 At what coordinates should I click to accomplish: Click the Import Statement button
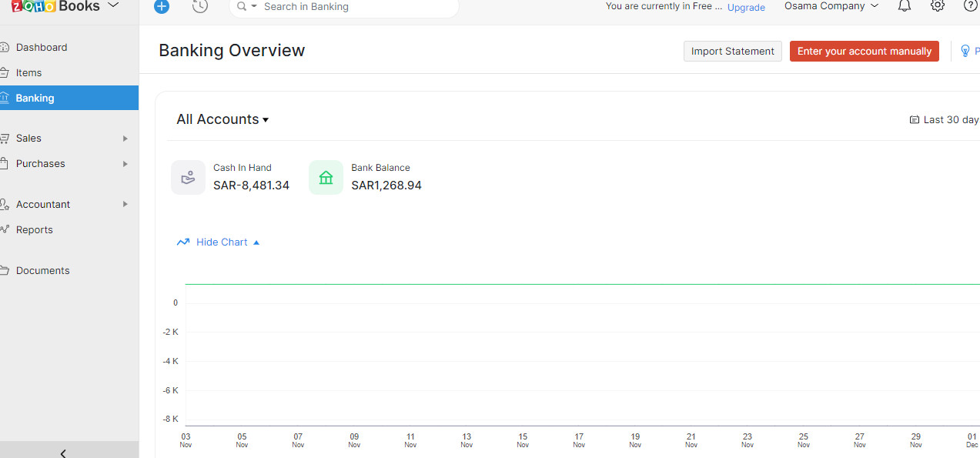click(732, 52)
